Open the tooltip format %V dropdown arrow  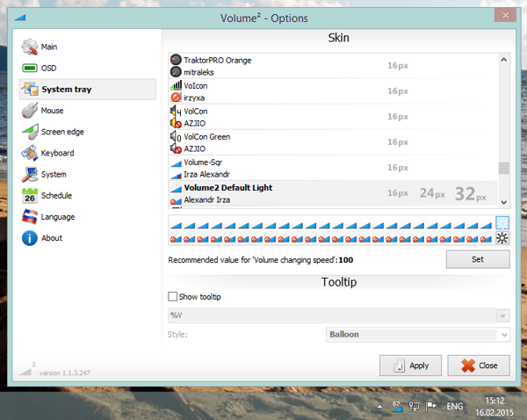(x=502, y=315)
